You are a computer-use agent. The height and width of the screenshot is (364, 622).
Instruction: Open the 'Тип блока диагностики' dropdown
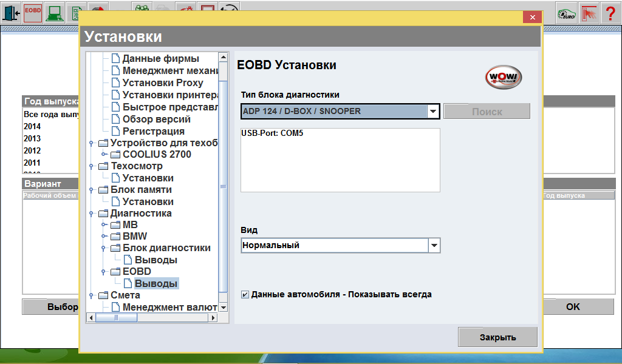pyautogui.click(x=433, y=111)
